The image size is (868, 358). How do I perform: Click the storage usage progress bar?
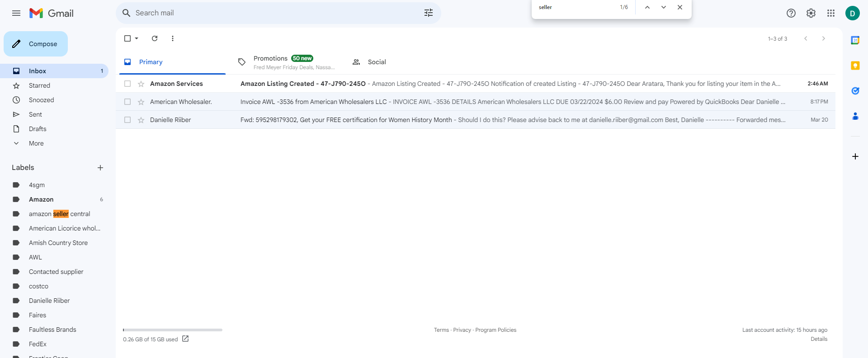173,330
